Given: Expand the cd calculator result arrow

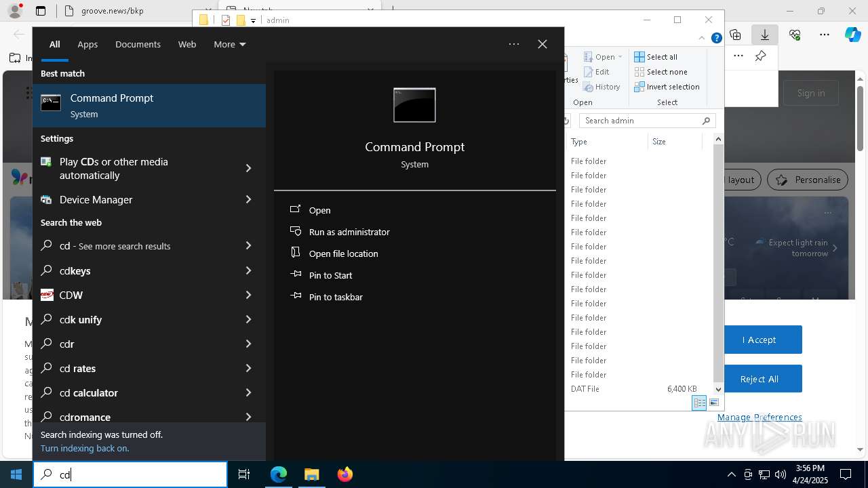Looking at the screenshot, I should (x=248, y=392).
